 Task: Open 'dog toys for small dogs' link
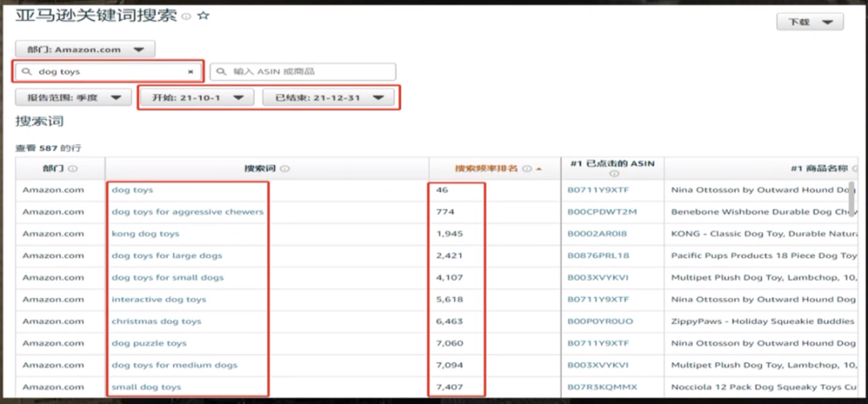tap(168, 277)
